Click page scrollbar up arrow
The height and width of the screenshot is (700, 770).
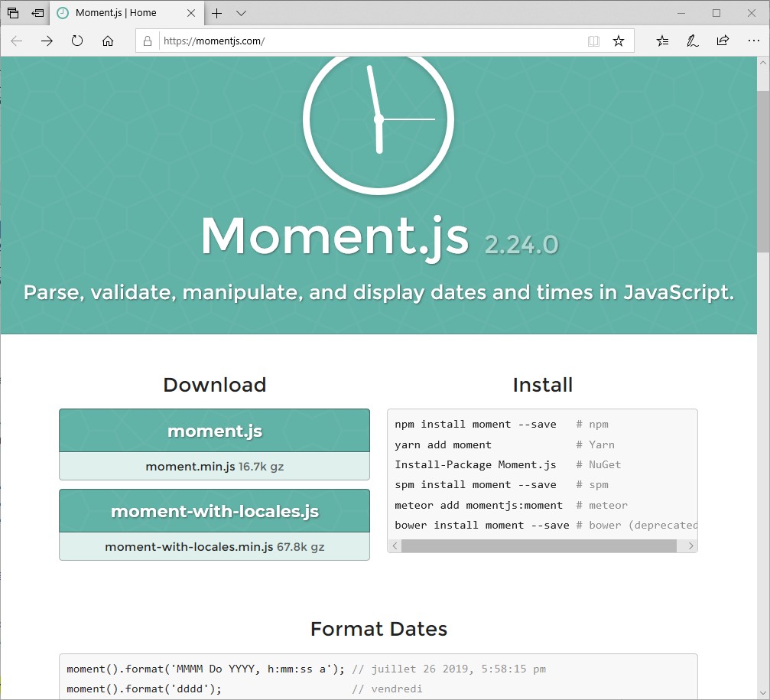(x=762, y=63)
